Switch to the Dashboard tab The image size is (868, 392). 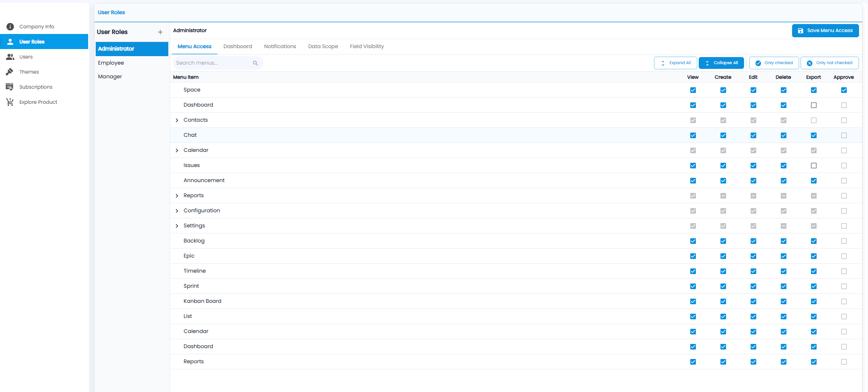pyautogui.click(x=238, y=46)
